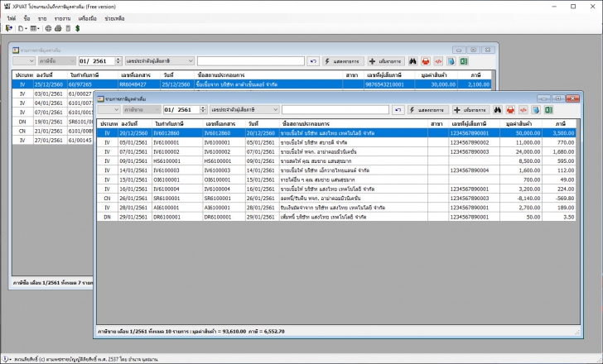Screen dimensions: 603x364
Task: Open the เลขประจำตัวผู้เสียภาษี dropdown in sales window
Action: [x=244, y=110]
